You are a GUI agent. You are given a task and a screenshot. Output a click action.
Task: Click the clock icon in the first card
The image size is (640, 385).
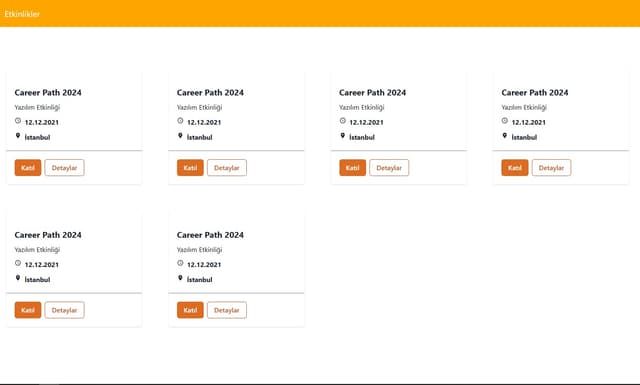tap(18, 121)
